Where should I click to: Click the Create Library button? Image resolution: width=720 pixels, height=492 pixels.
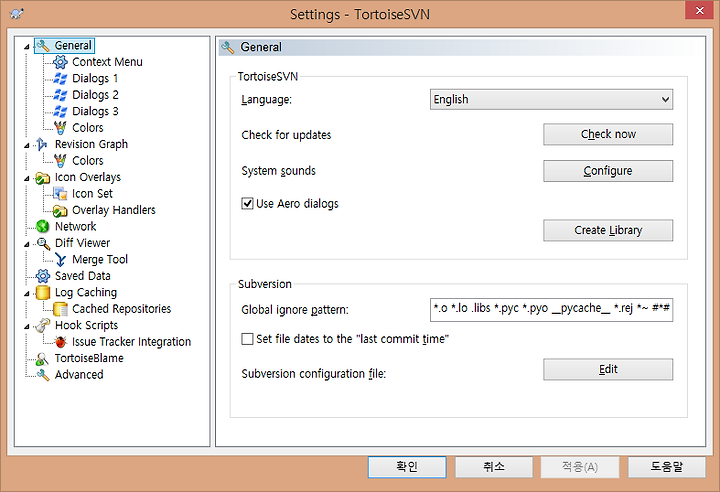608,230
